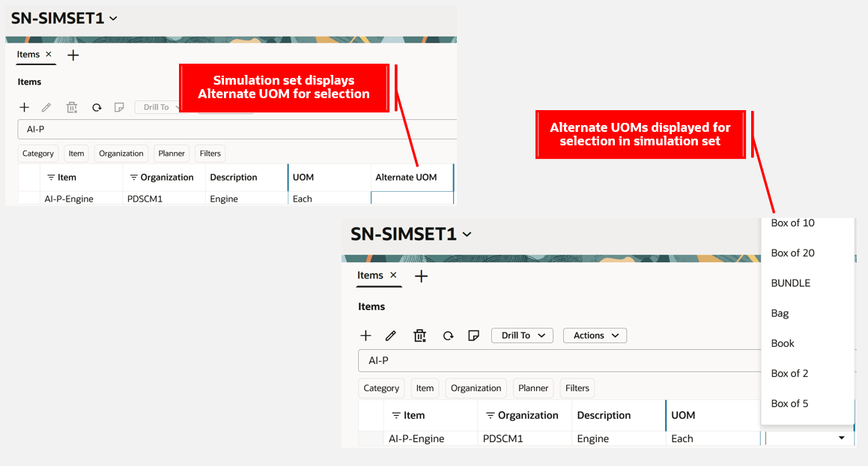The height and width of the screenshot is (466, 868).
Task: Toggle the Planner filter chip
Action: point(533,388)
